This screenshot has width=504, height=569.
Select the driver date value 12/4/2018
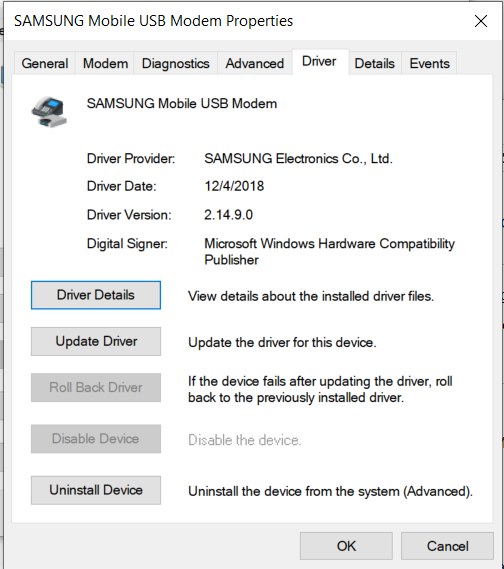pos(234,186)
